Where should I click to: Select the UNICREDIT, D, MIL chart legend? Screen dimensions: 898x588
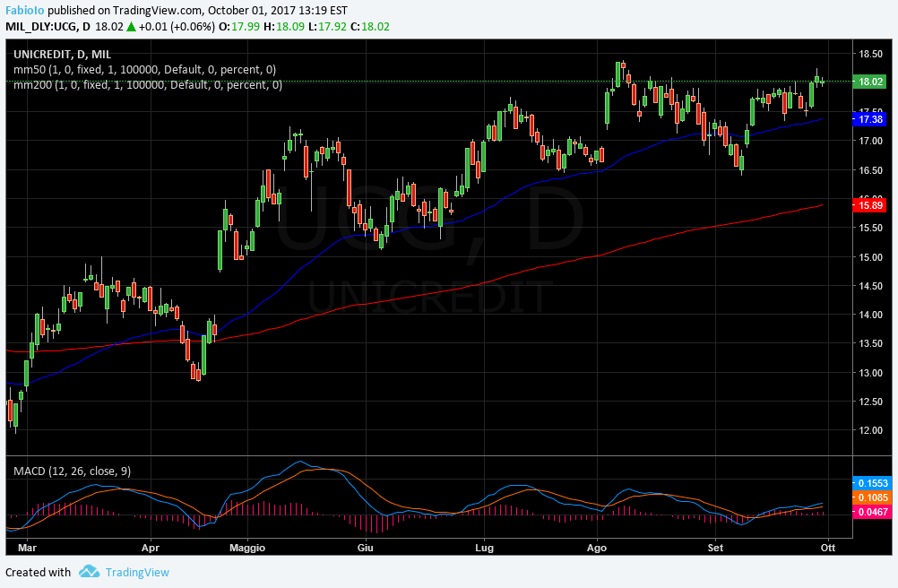coord(63,55)
